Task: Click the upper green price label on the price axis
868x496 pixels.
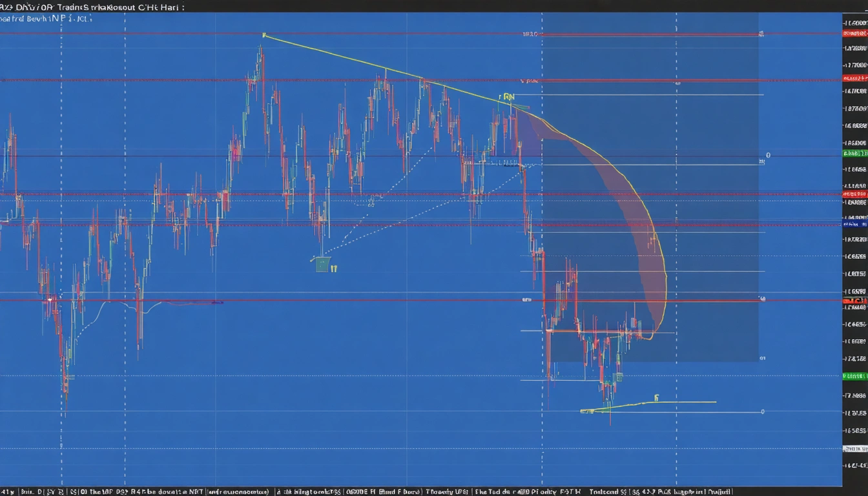Action: click(x=854, y=153)
